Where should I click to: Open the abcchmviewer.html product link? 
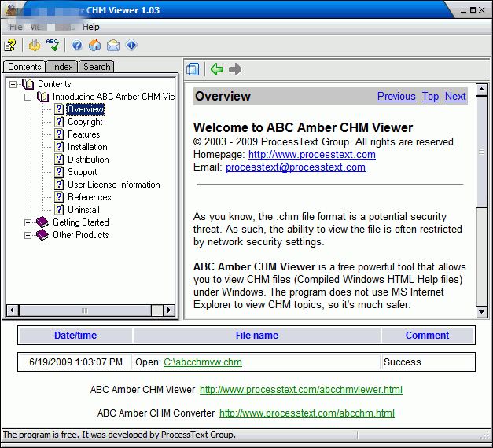(301, 390)
